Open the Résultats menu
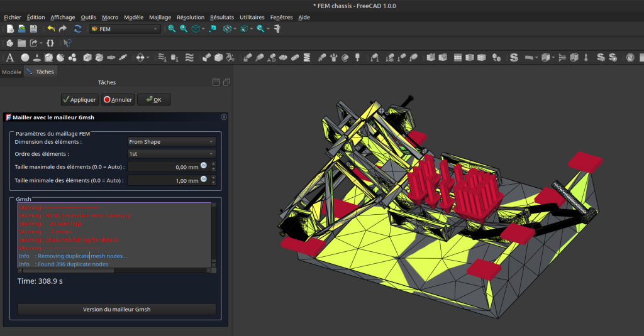Image resolution: width=644 pixels, height=336 pixels. (x=222, y=17)
